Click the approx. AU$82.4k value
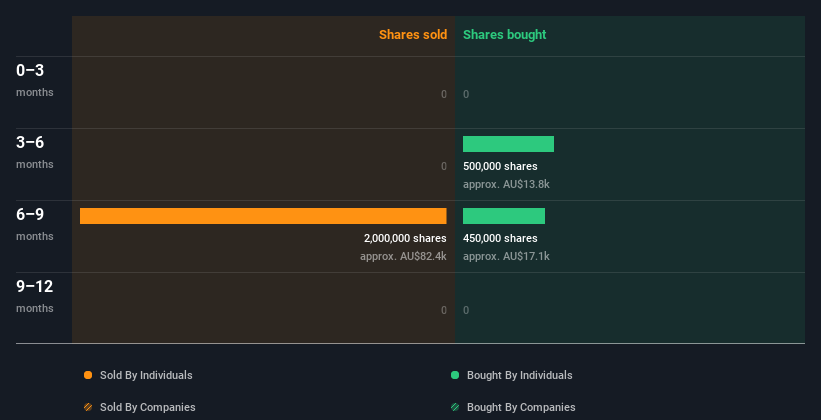The image size is (821, 420). click(403, 256)
